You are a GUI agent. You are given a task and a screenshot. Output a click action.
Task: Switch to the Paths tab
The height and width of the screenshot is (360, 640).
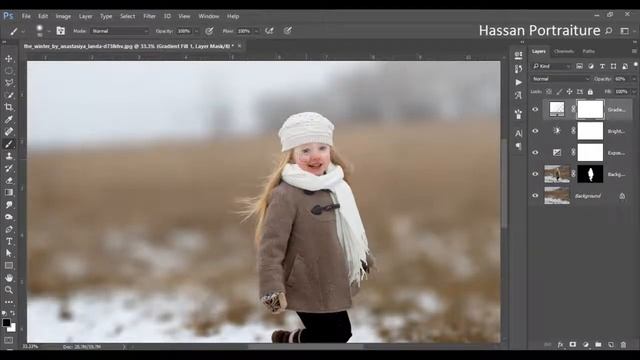click(x=588, y=51)
